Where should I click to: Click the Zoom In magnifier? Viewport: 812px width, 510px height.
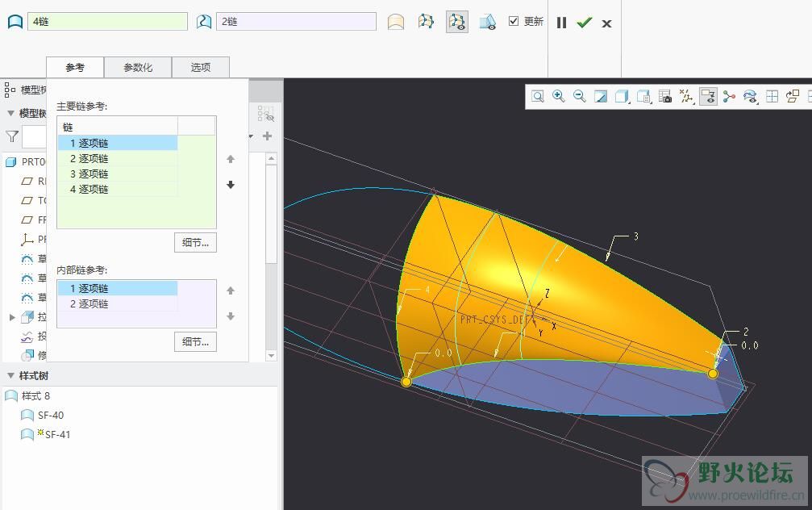tap(558, 96)
